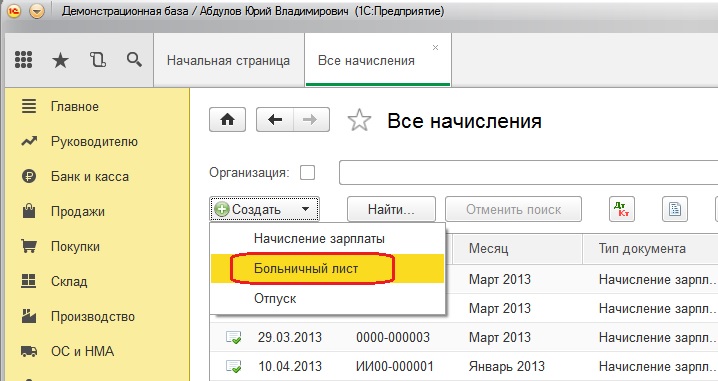
Task: Sort by Тип документа column header
Action: (650, 249)
